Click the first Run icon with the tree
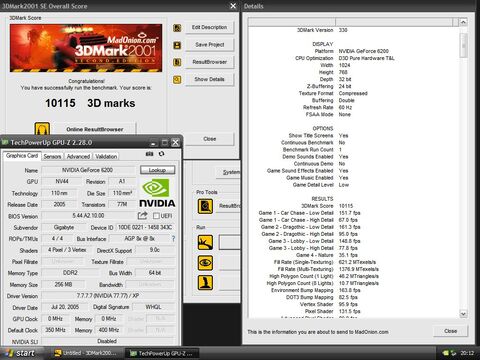Screen dimensions: 480x360 click(x=205, y=242)
